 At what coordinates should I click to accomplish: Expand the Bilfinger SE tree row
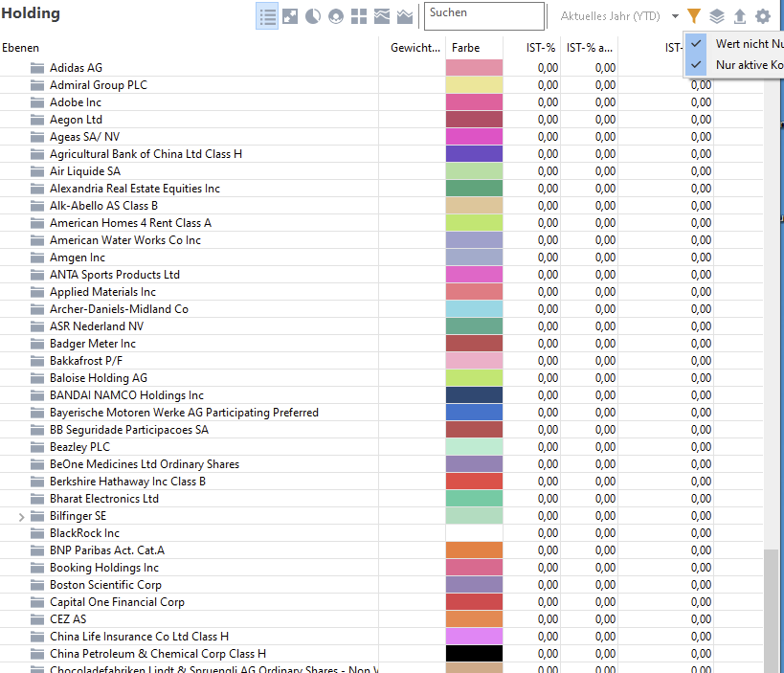click(22, 516)
